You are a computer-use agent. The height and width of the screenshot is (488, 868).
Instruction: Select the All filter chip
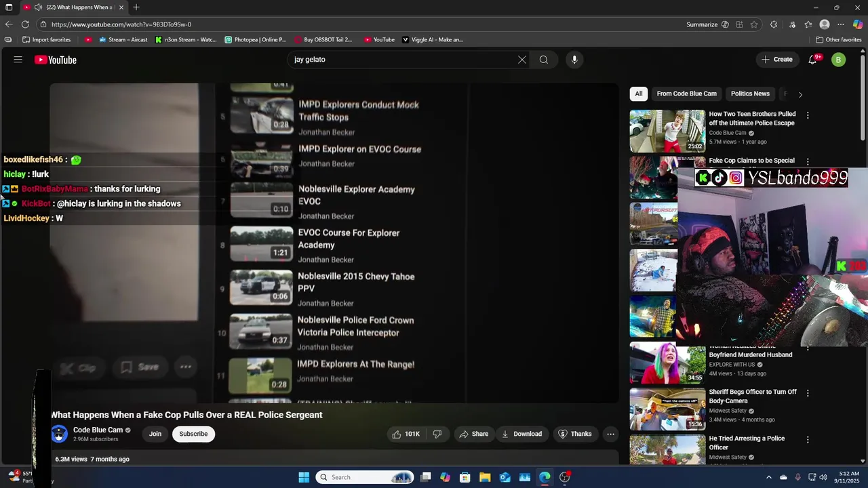[x=639, y=94]
